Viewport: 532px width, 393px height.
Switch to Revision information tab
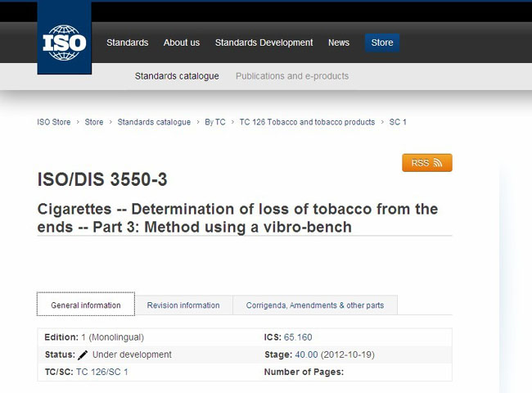[183, 305]
